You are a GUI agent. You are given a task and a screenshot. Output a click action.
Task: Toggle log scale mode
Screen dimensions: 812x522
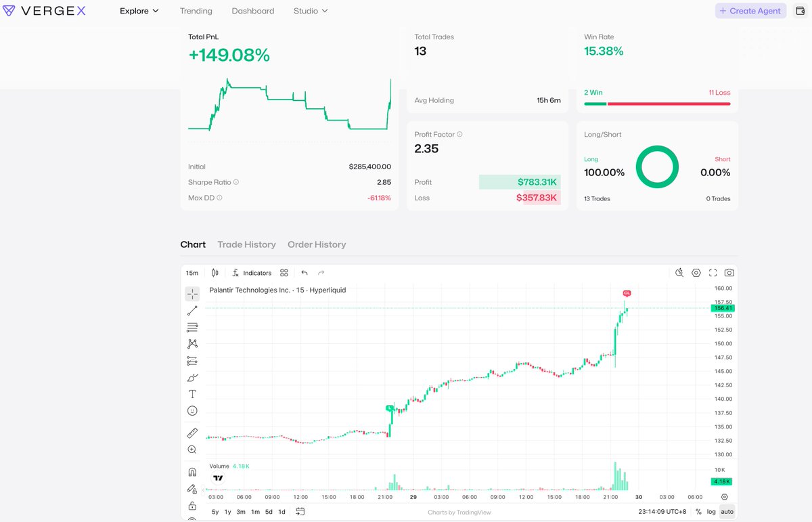711,512
